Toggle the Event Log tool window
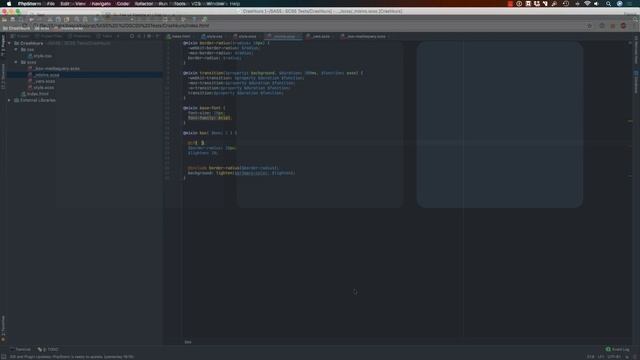The image size is (640, 360). (x=618, y=349)
